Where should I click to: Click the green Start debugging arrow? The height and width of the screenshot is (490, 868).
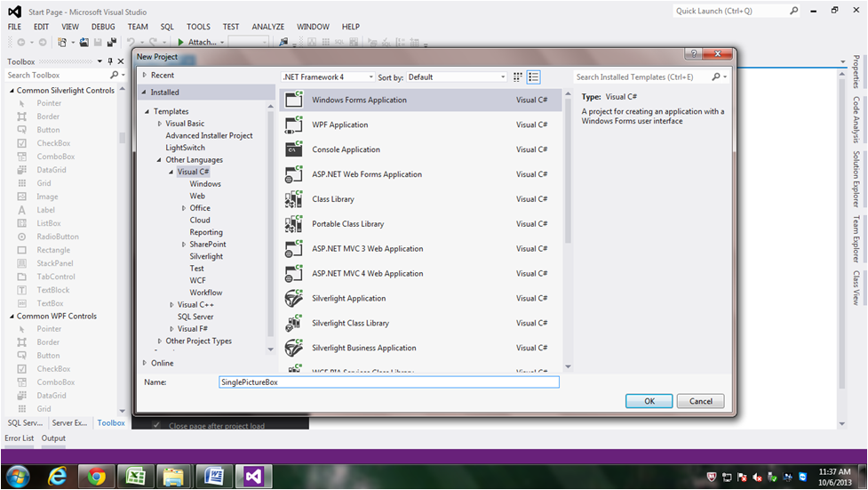click(x=180, y=42)
